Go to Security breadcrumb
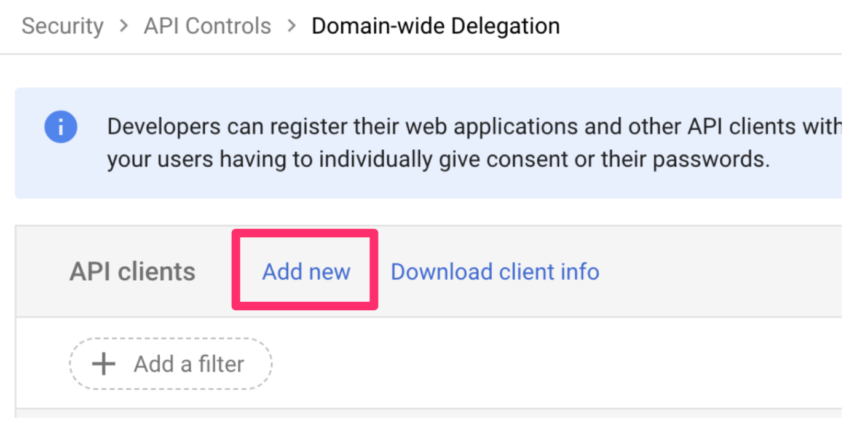 tap(62, 26)
